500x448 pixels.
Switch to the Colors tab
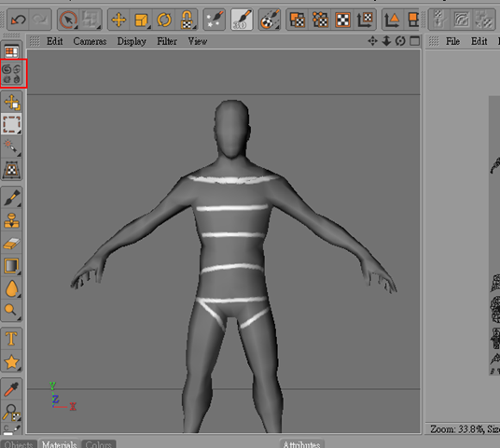tap(98, 444)
